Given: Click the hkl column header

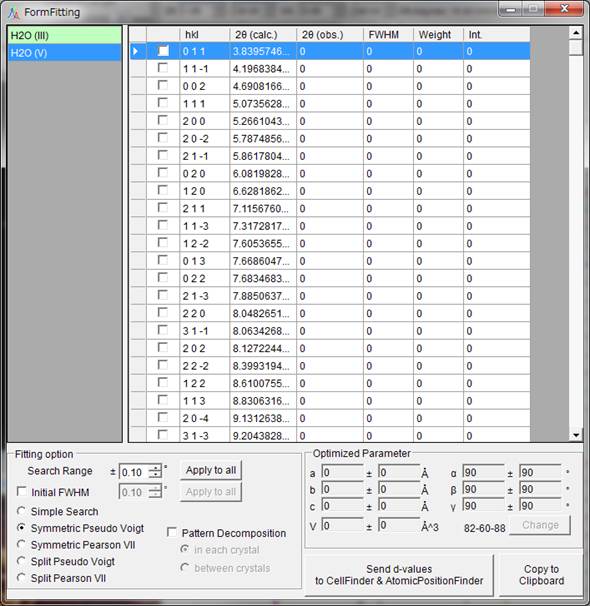Looking at the screenshot, I should coord(204,35).
